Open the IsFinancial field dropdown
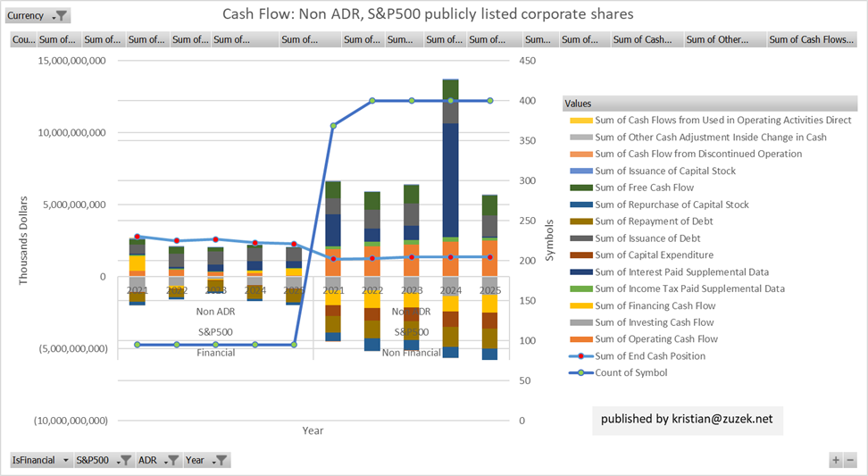Viewport: 868px width, 476px height. [x=63, y=461]
